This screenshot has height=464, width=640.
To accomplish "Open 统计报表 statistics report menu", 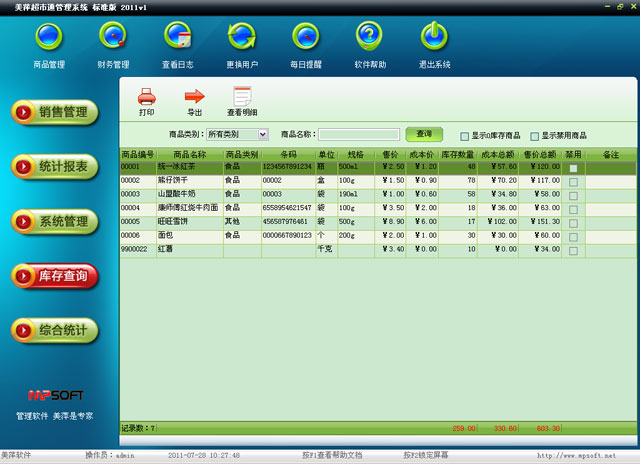I will (55, 166).
